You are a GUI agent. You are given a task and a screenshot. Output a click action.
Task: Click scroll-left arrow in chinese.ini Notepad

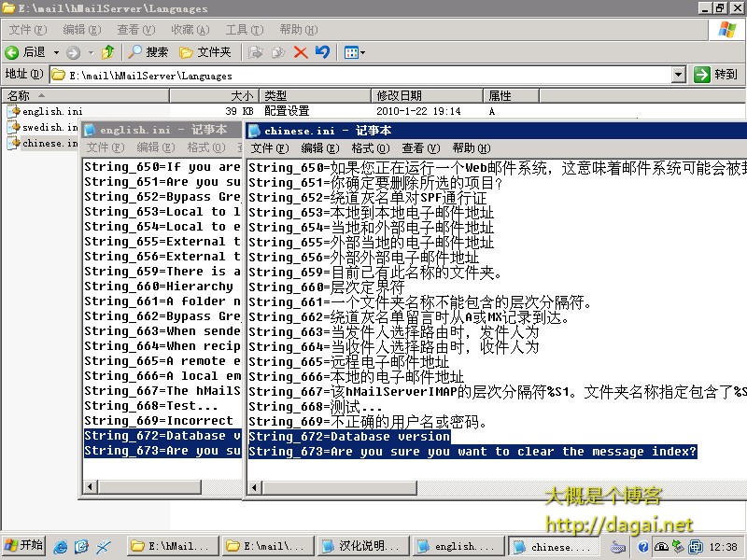point(255,487)
